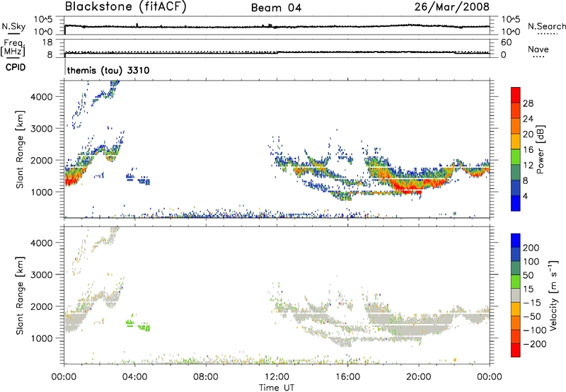The image size is (566, 392).
Task: Click the sky noise trace in top panel
Action: click(277, 26)
